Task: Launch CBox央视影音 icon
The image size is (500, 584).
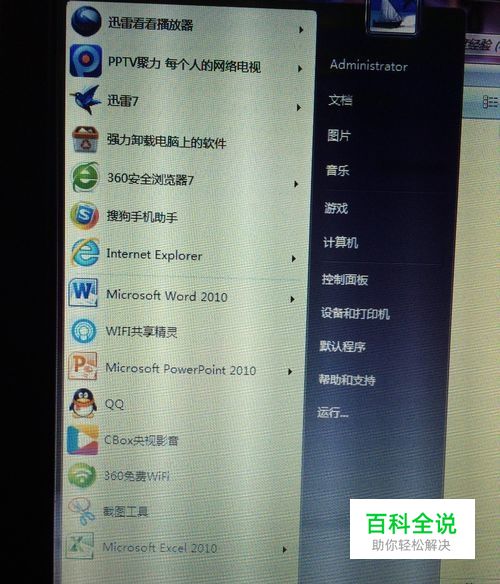Action: tap(82, 440)
